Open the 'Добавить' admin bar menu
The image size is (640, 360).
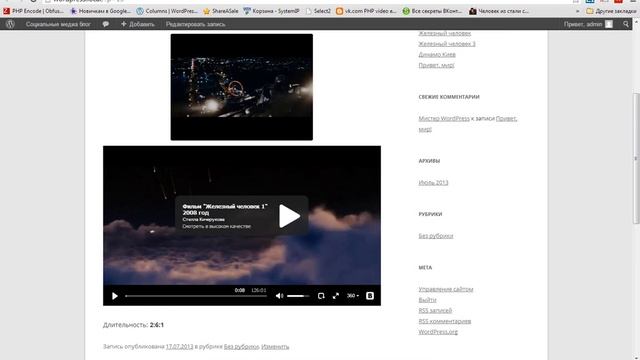138,24
